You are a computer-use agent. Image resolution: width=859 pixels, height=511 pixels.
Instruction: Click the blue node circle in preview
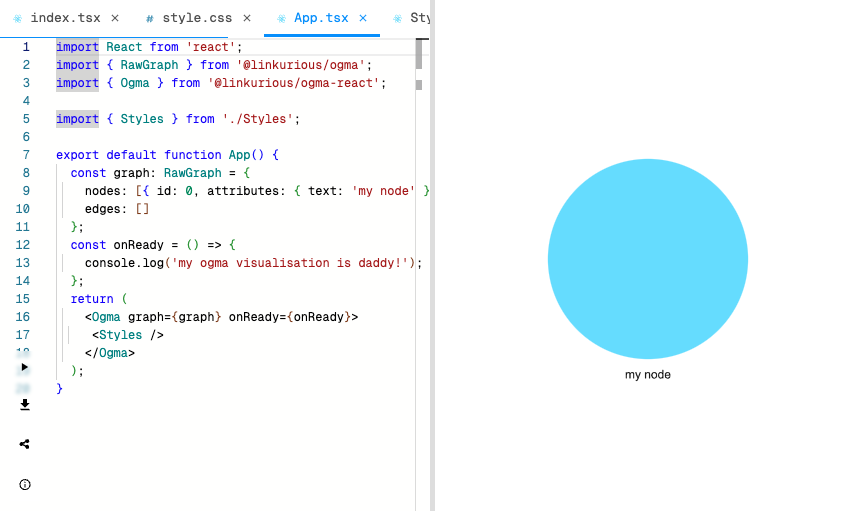(x=647, y=259)
